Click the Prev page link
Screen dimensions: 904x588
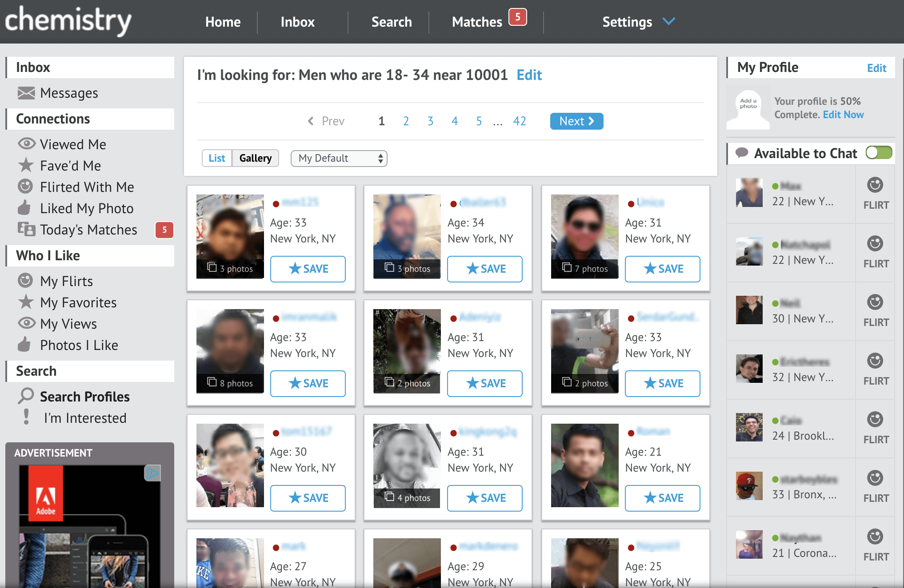tap(326, 121)
